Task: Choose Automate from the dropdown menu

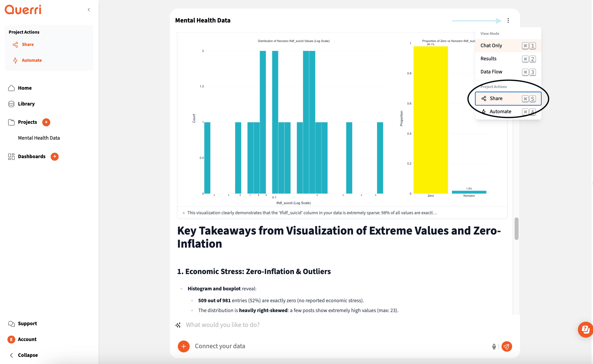Action: pos(500,111)
